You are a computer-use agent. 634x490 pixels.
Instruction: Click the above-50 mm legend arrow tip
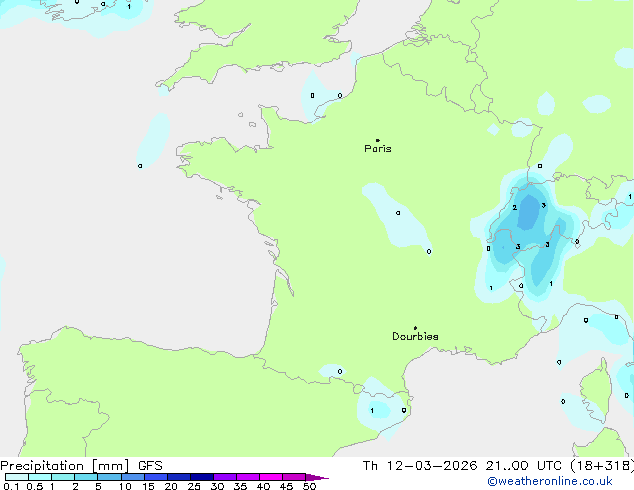[x=317, y=477]
